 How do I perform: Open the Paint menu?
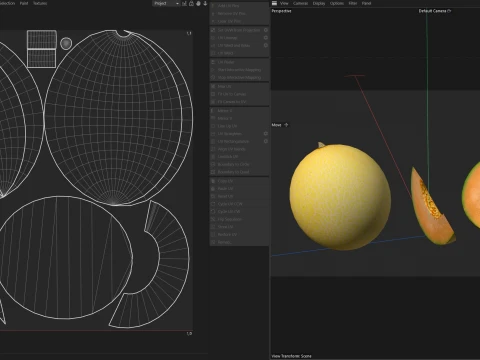(x=24, y=3)
